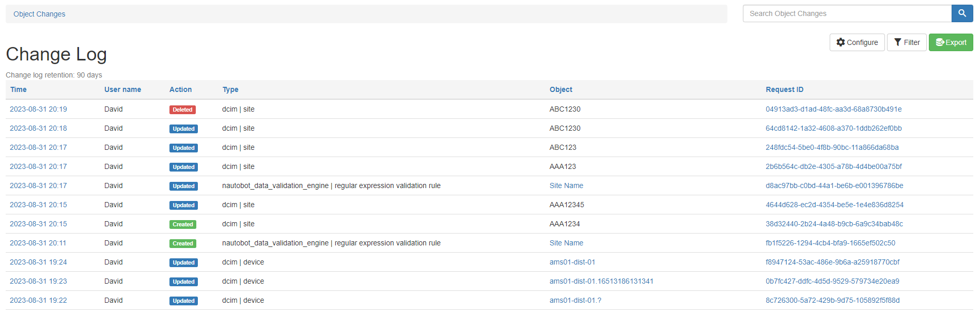Screen dimensions: 980x310
Task: Open the ams01-dist-01.? device link
Action: pos(575,300)
